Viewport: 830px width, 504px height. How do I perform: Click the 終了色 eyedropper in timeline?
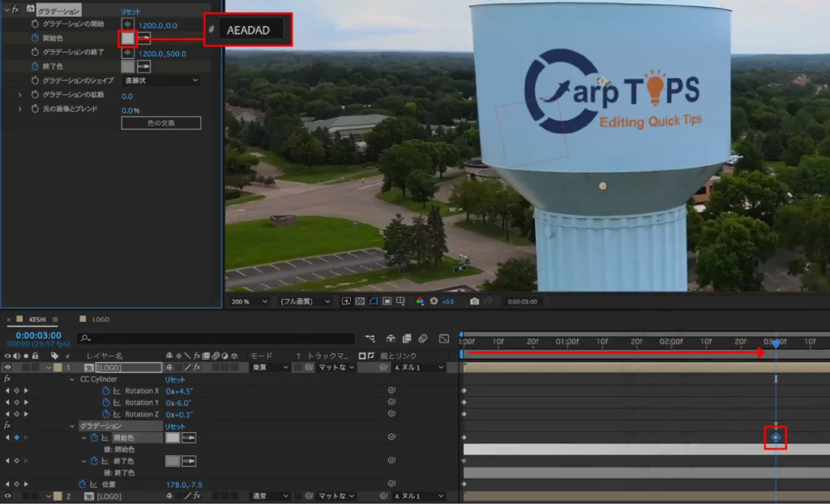click(189, 461)
